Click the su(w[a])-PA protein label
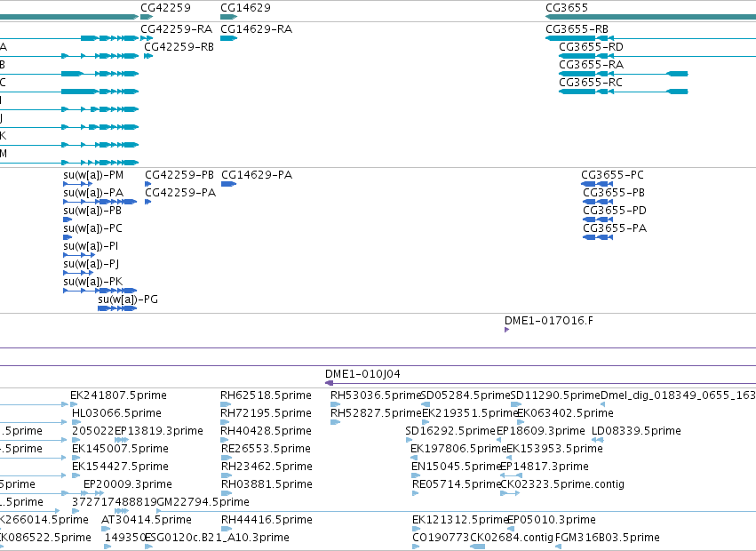The width and height of the screenshot is (756, 551). [x=93, y=193]
